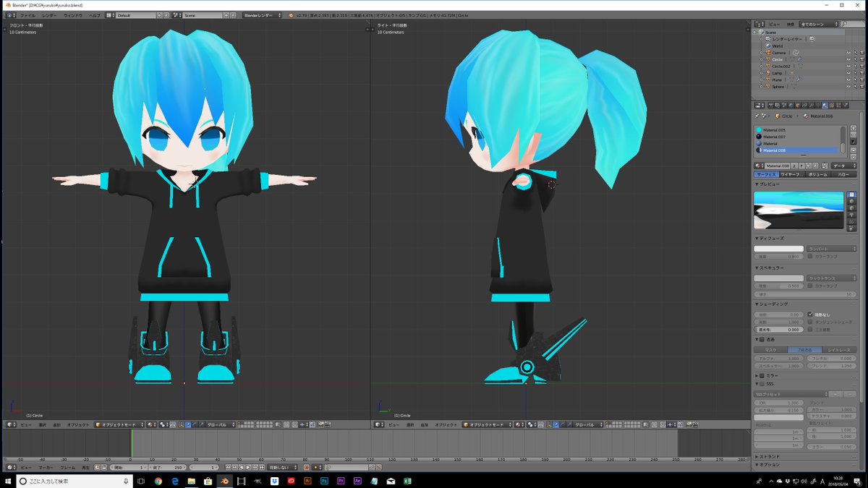Open the レンダー menu

tap(48, 14)
